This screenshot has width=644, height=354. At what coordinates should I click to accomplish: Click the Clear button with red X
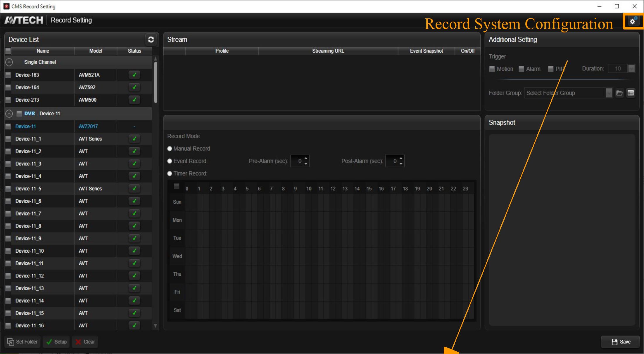tap(85, 342)
